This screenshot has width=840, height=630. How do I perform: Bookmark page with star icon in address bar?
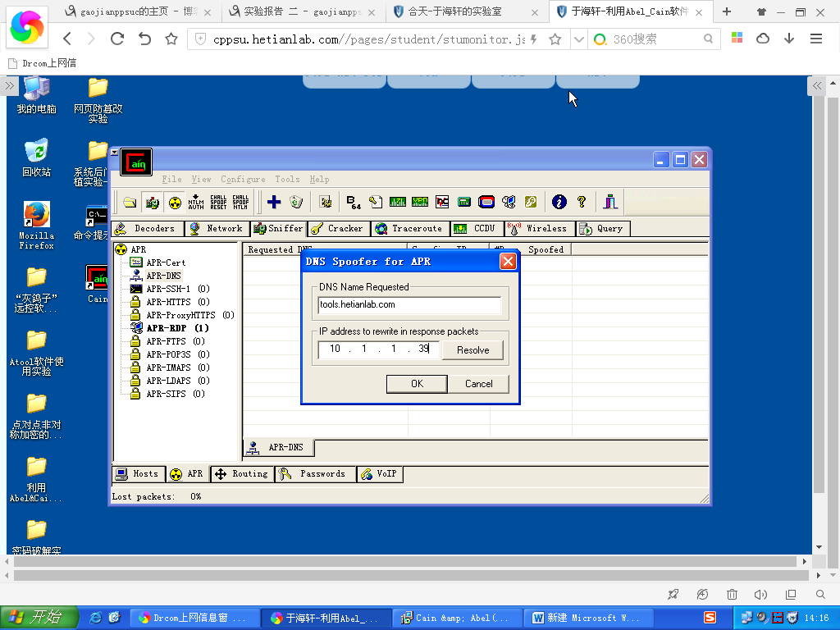tap(555, 39)
